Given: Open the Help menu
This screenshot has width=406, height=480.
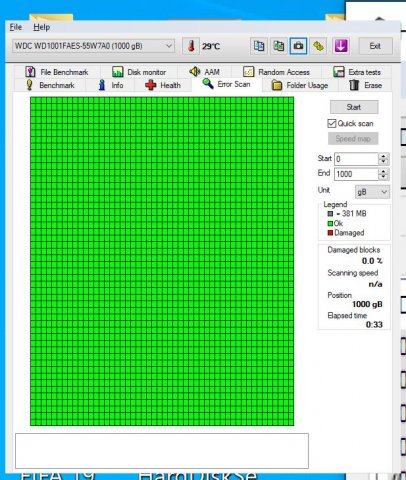Looking at the screenshot, I should [42, 27].
